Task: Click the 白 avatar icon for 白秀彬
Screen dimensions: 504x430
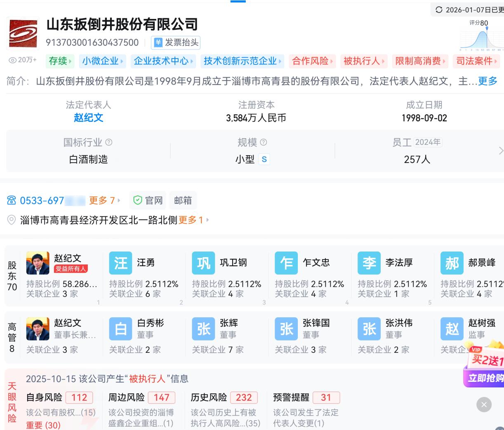Action: click(x=120, y=329)
